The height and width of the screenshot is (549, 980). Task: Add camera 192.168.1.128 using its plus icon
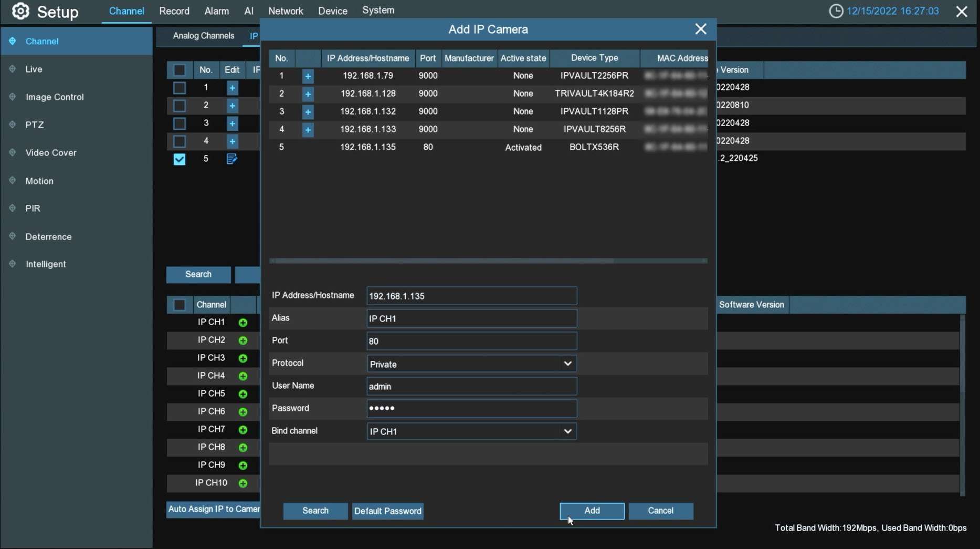coord(308,94)
